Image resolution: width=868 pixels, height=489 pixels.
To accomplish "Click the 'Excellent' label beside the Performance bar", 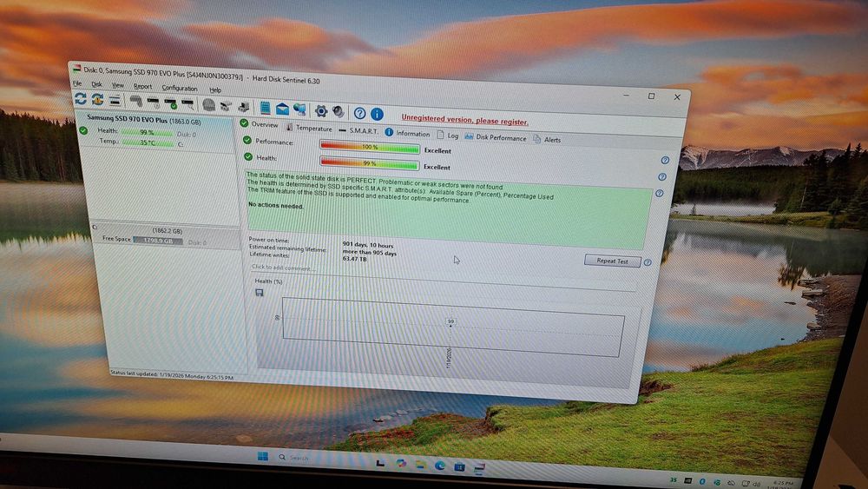I will (x=437, y=150).
